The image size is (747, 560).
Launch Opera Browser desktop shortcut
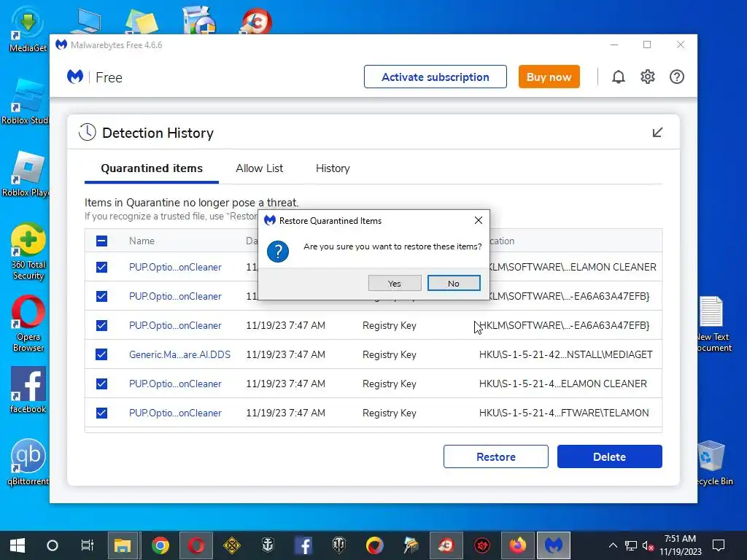coord(28,324)
